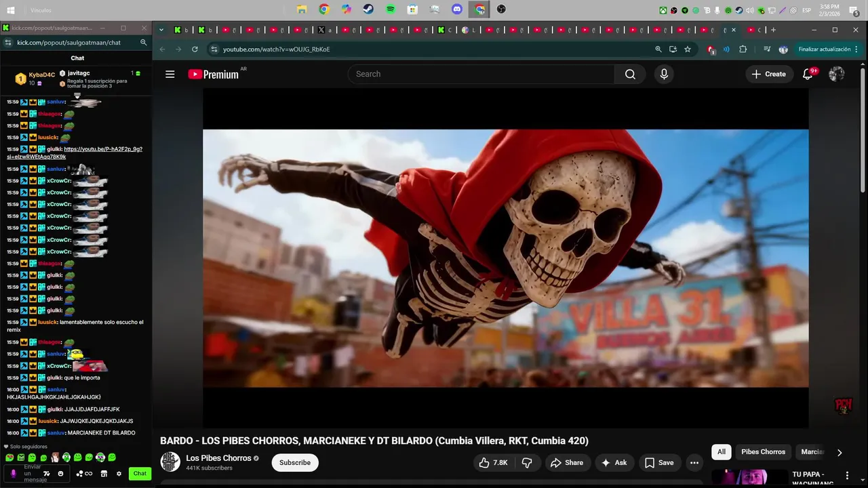This screenshot has height=488, width=868.
Task: Click KybaD4C in the gifters leaderboard
Action: [42, 75]
